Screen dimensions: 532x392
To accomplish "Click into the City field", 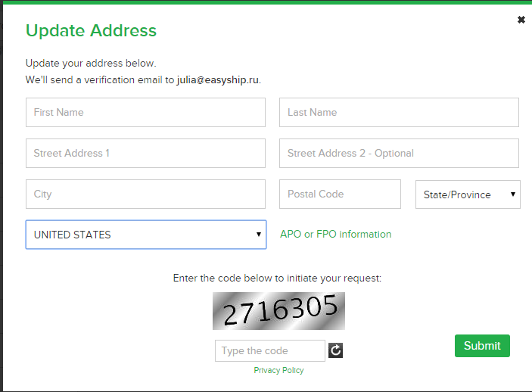I will [x=145, y=194].
